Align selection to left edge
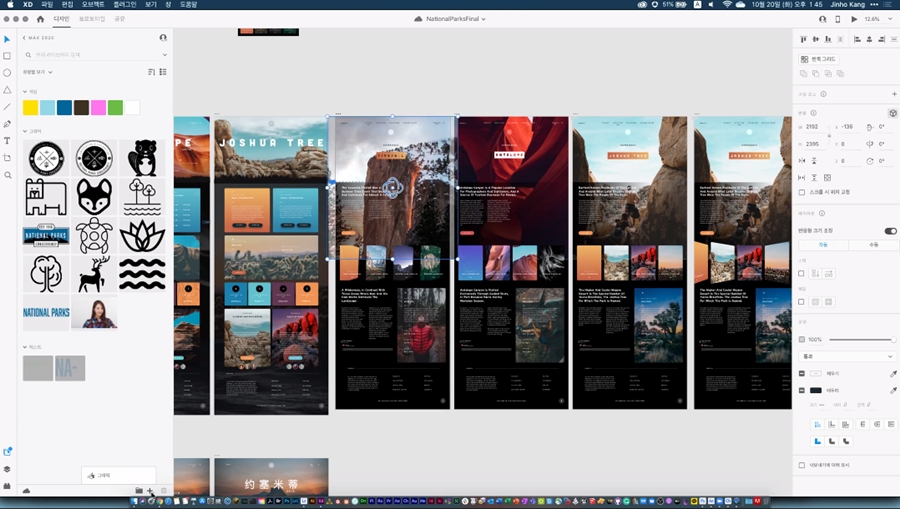Screen dimensions: 900x509 click(x=857, y=39)
